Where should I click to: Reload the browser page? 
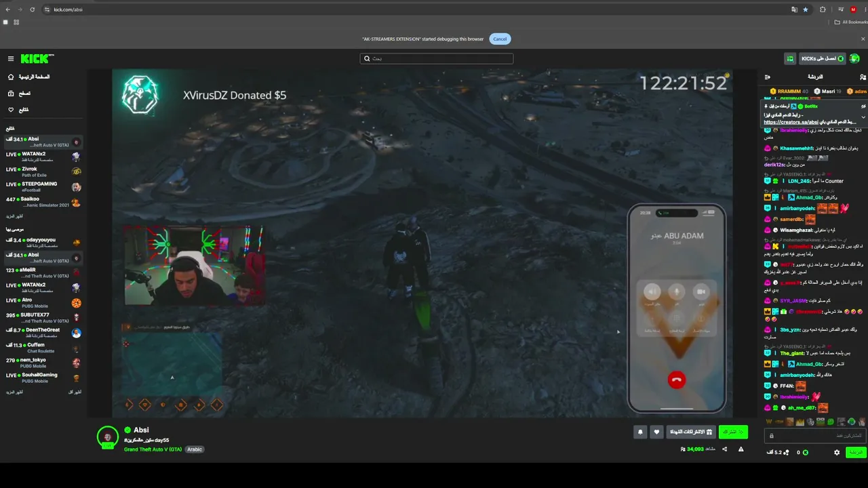click(x=33, y=9)
